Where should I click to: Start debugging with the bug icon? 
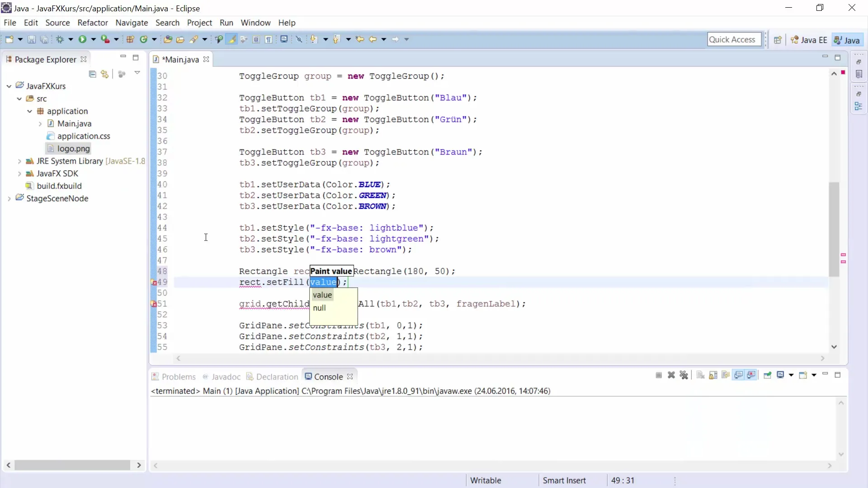[x=60, y=40]
